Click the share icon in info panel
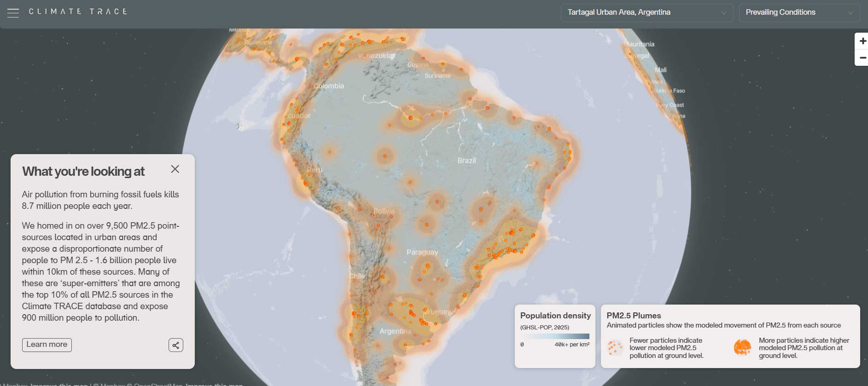Screen dimensions: 868x386 (x=175, y=345)
